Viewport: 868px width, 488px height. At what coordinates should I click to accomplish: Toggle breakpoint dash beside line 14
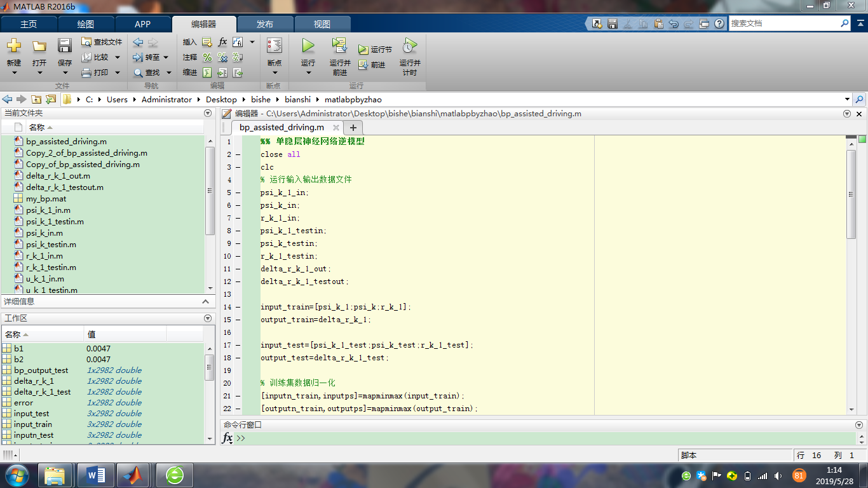point(238,307)
